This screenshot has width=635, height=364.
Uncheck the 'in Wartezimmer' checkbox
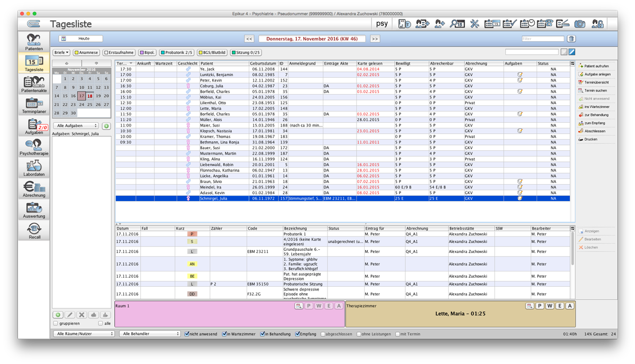[x=225, y=334]
